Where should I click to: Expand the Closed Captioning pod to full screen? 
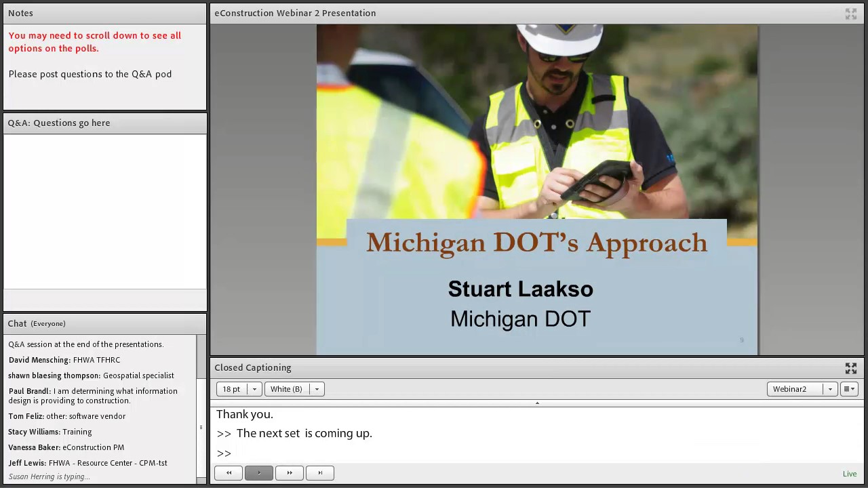(x=850, y=368)
